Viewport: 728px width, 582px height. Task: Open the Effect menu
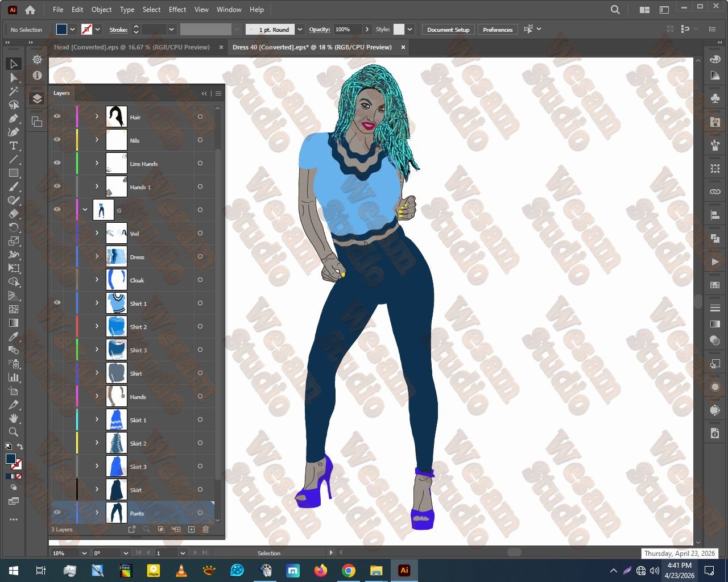pos(177,10)
